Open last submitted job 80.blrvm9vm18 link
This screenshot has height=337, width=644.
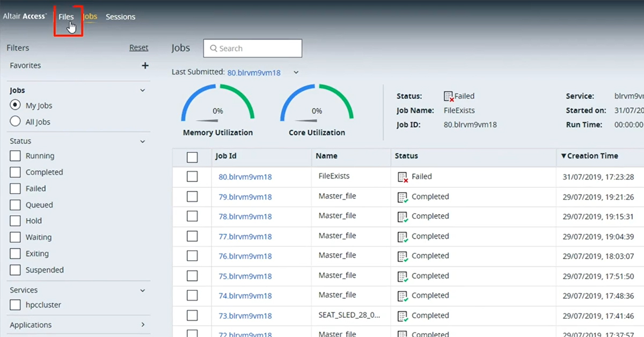pyautogui.click(x=254, y=72)
